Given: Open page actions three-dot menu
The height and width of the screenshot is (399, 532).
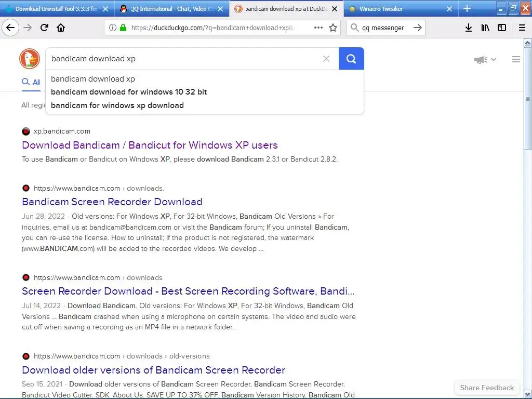Looking at the screenshot, I should 318,28.
